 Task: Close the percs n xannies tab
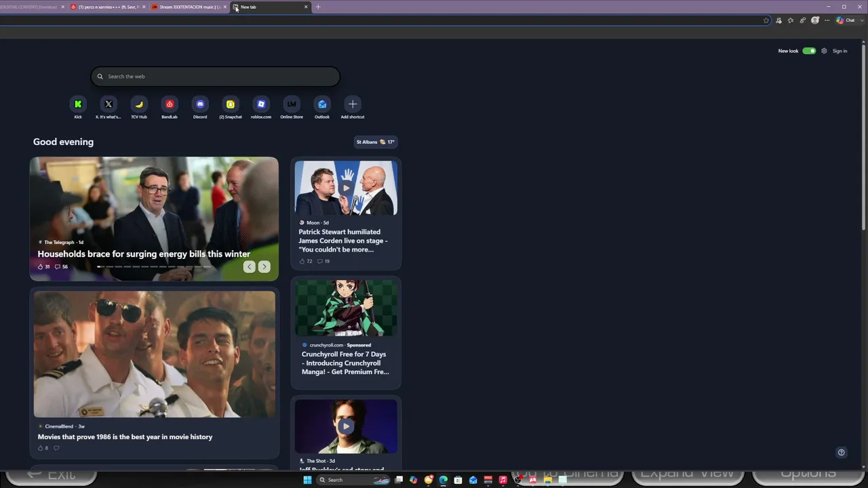[x=144, y=7]
